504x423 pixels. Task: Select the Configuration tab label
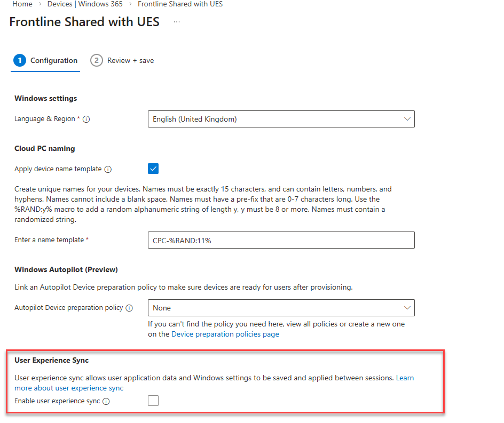click(54, 61)
